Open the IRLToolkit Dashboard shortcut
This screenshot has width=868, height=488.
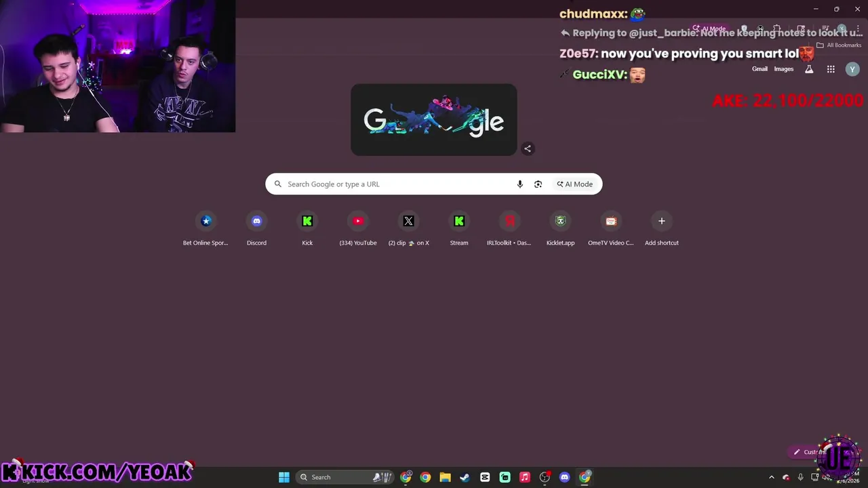(509, 229)
